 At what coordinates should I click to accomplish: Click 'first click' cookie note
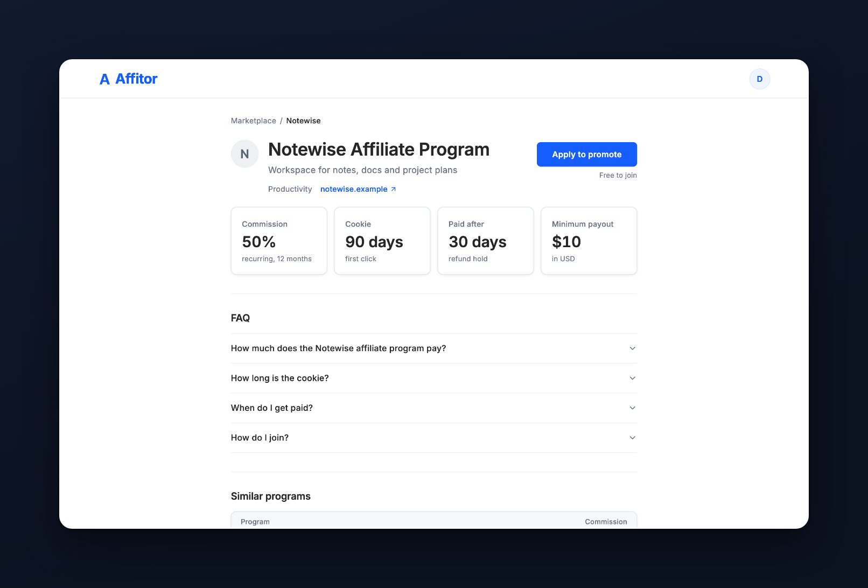point(361,259)
